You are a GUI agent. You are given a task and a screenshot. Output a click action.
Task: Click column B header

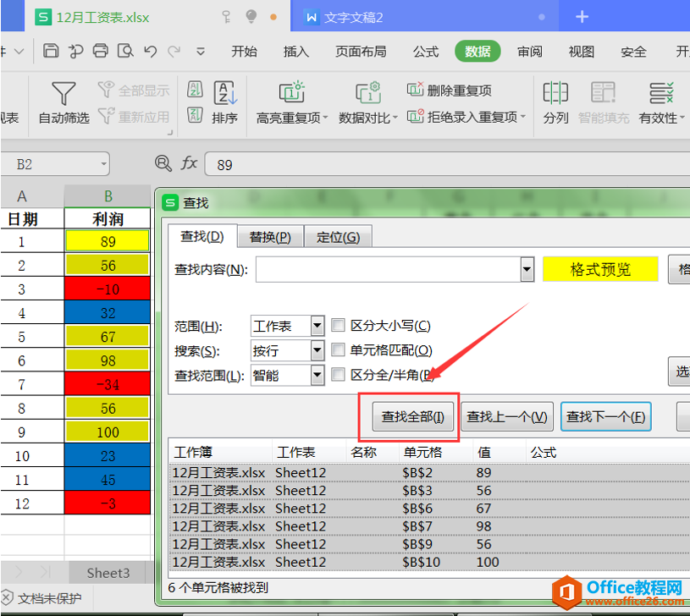108,195
